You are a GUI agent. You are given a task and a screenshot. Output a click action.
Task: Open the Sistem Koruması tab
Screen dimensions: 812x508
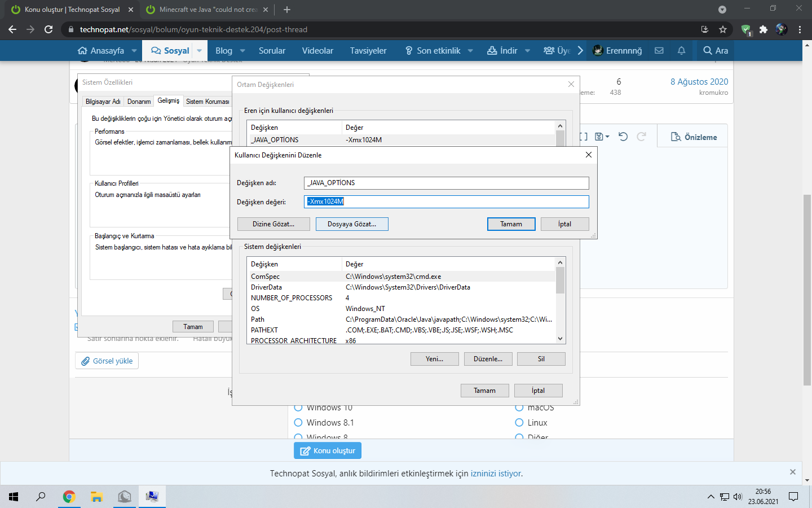tap(208, 102)
